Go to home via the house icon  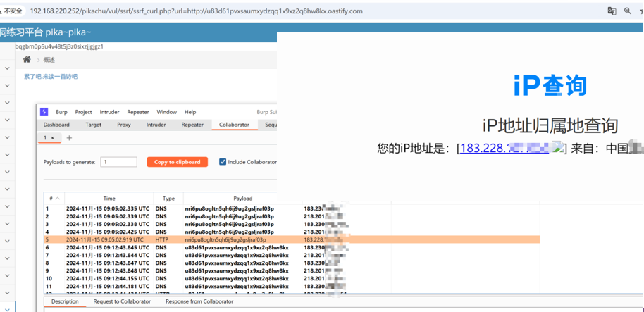tap(27, 60)
